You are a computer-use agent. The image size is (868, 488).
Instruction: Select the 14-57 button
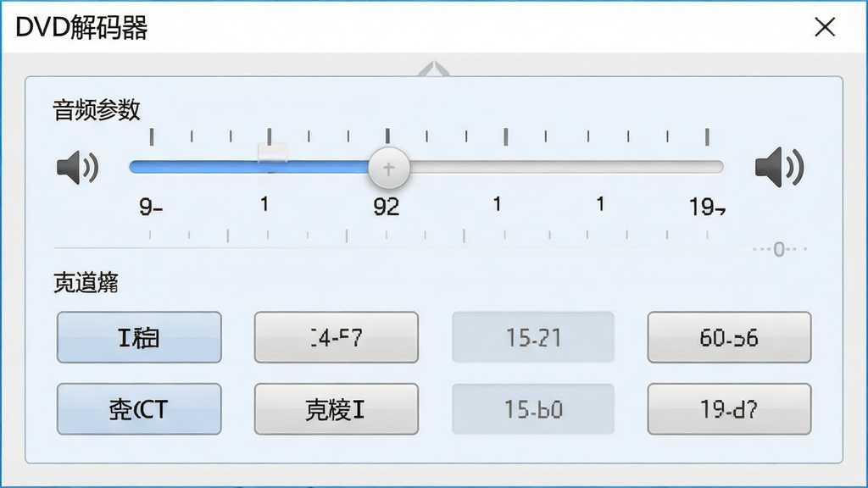pyautogui.click(x=336, y=337)
